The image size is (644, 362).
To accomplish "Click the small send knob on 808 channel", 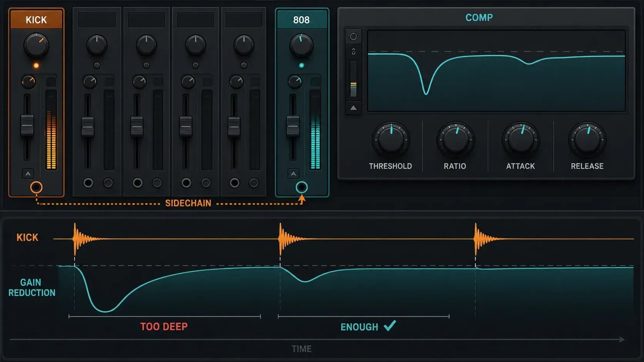I will point(295,82).
